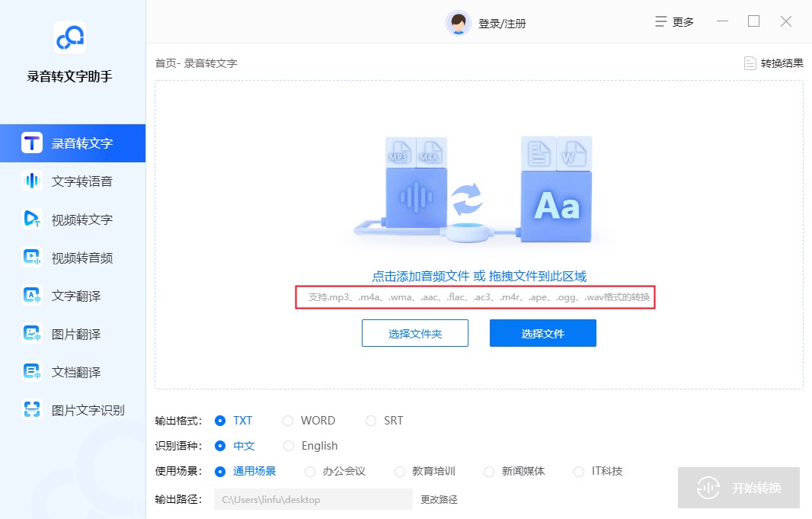Select the 文字翻译 function
Viewport: 812px width, 519px height.
72,295
